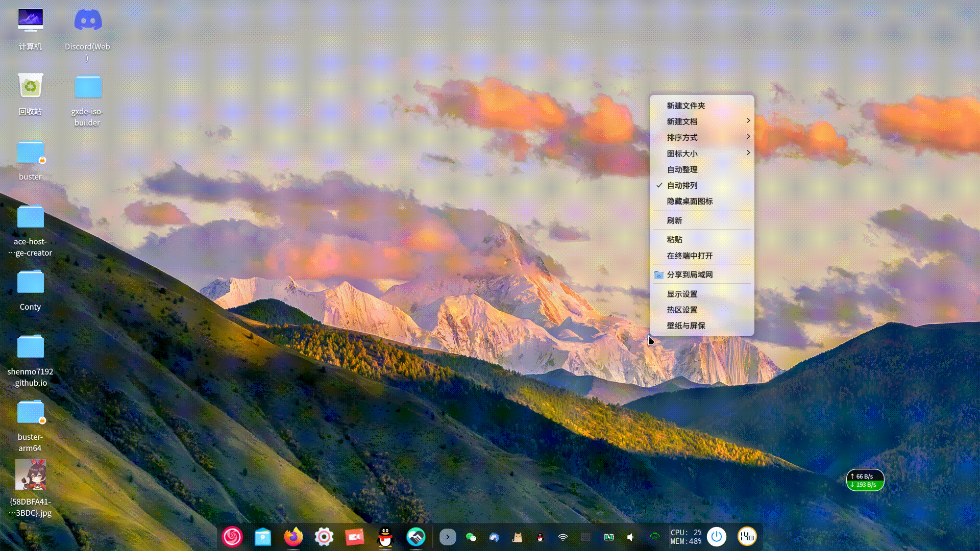
Task: Open display settings 显示设置
Action: tap(682, 293)
